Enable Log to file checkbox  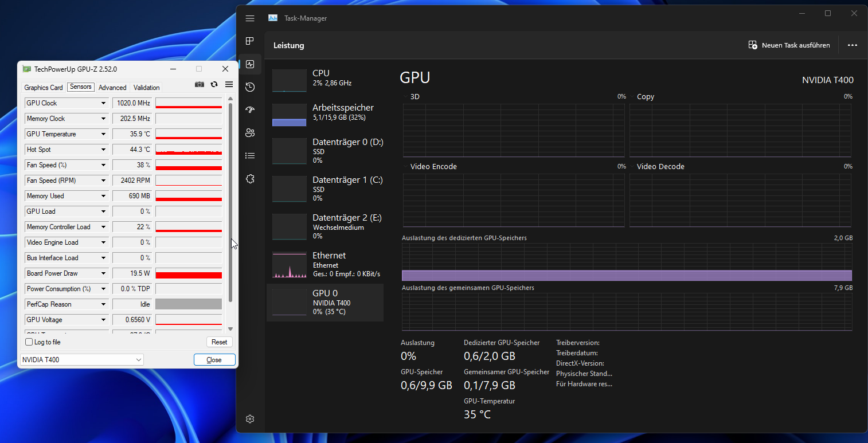coord(29,342)
